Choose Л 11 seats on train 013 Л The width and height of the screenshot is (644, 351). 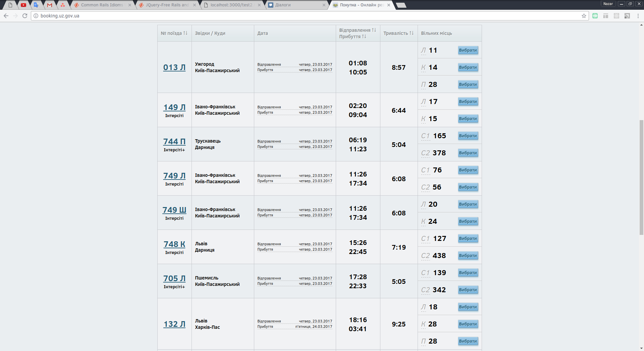click(468, 50)
